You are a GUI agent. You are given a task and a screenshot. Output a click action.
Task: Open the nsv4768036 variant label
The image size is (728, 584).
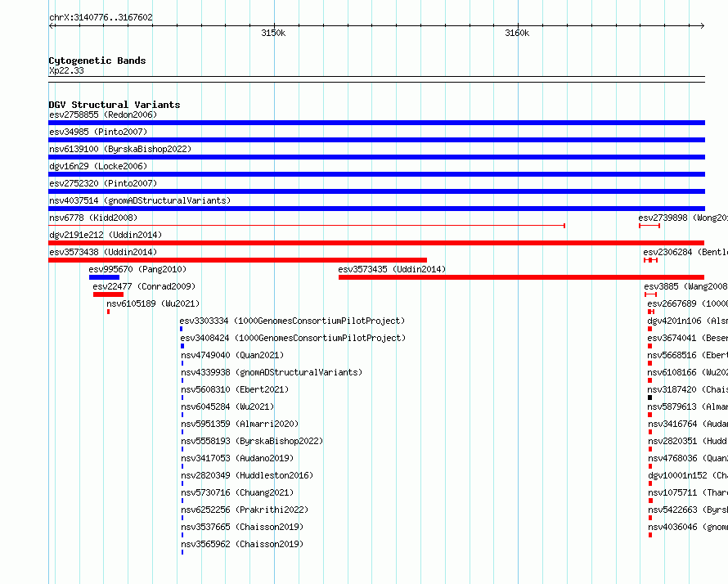click(x=688, y=458)
